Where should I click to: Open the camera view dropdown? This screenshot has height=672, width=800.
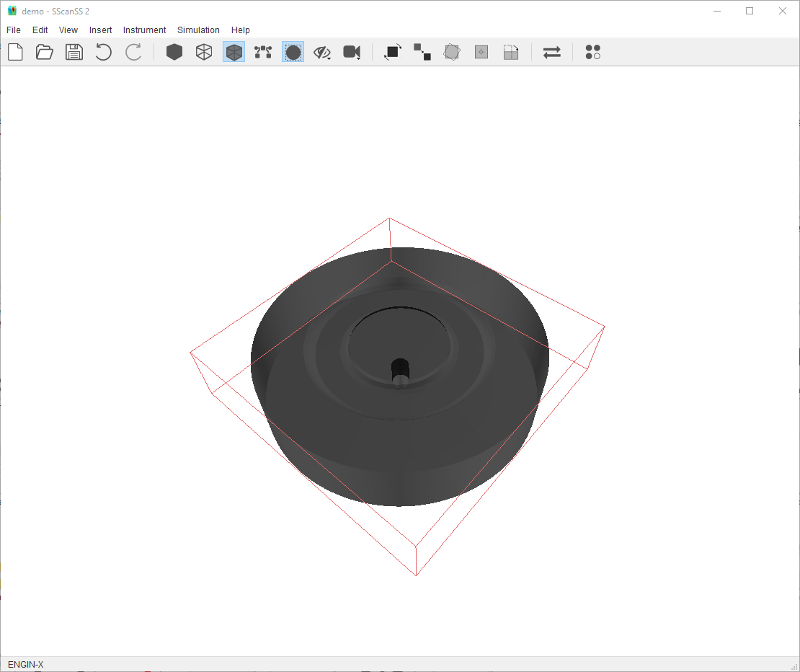click(352, 52)
